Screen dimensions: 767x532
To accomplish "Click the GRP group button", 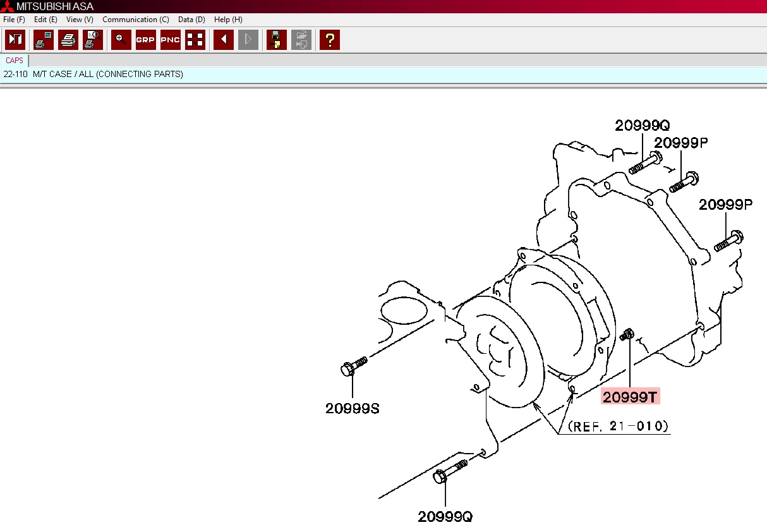I will (146, 40).
